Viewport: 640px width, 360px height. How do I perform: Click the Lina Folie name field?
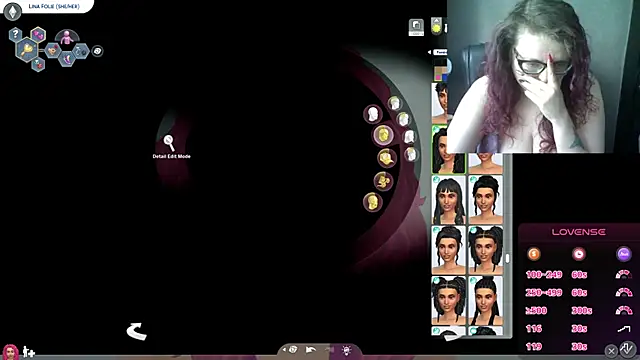click(x=54, y=7)
